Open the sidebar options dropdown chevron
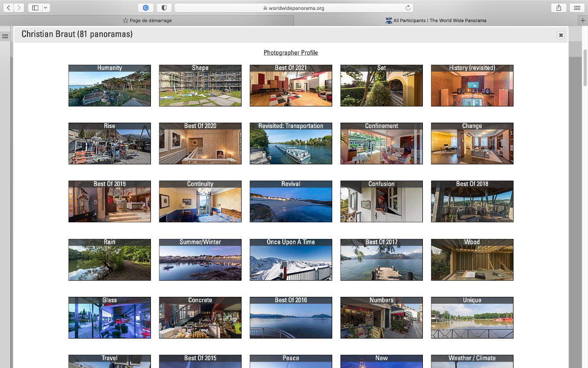This screenshot has width=588, height=368. click(46, 8)
